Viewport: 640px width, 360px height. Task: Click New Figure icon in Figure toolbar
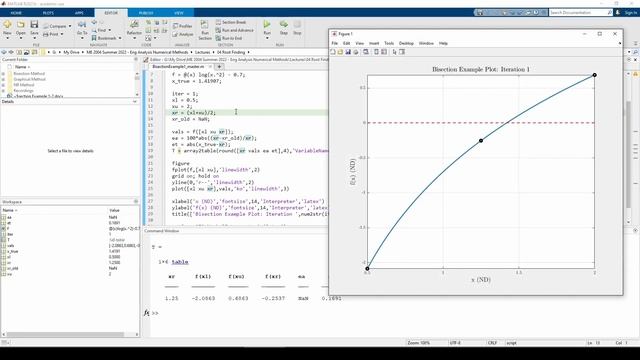coord(333,52)
